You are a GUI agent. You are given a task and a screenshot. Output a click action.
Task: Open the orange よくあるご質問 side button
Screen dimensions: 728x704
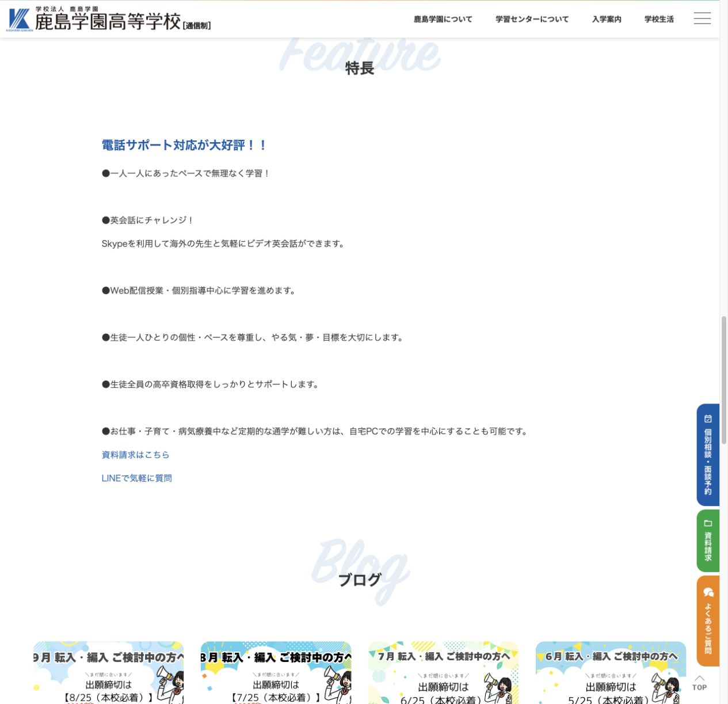(708, 621)
